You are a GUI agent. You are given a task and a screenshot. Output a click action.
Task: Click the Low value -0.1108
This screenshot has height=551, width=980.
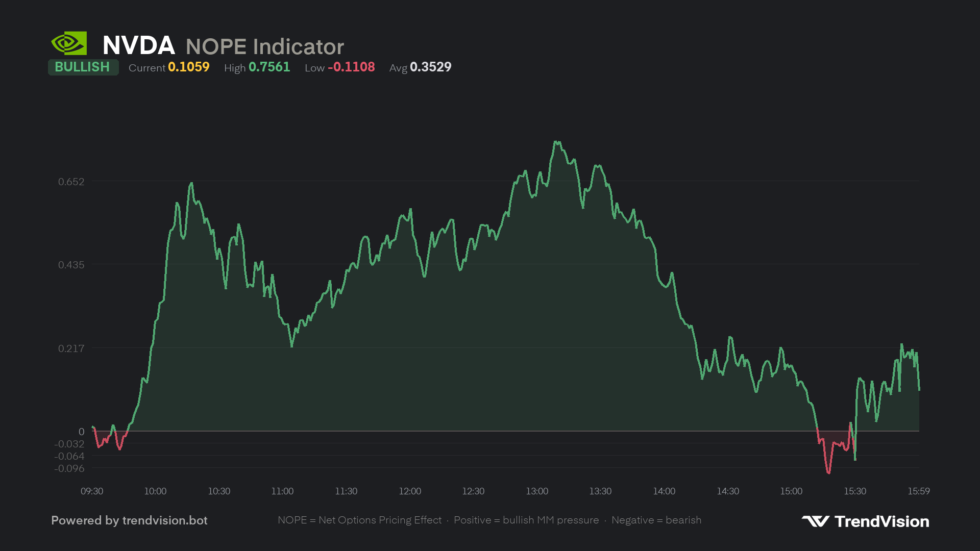click(351, 67)
